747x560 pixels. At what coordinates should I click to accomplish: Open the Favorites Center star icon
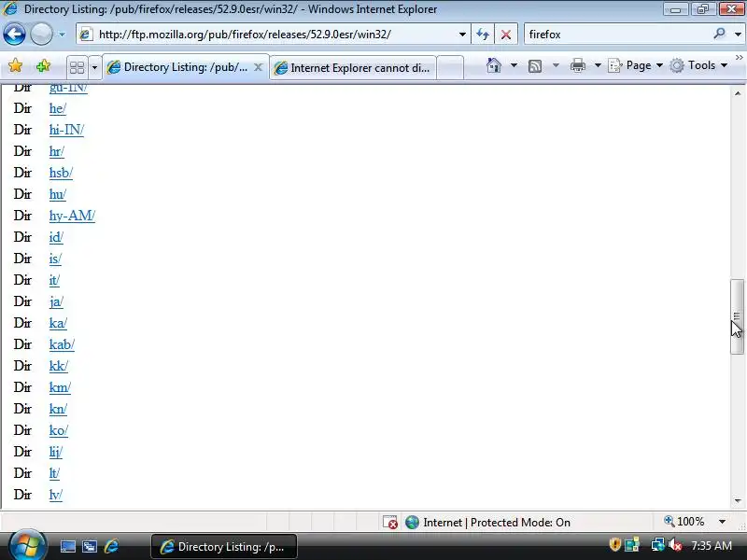(x=15, y=65)
